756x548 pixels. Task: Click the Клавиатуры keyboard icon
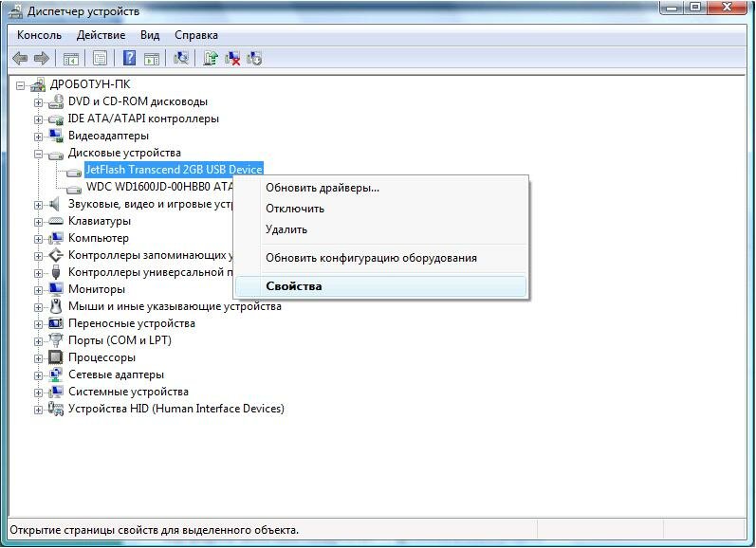point(55,221)
